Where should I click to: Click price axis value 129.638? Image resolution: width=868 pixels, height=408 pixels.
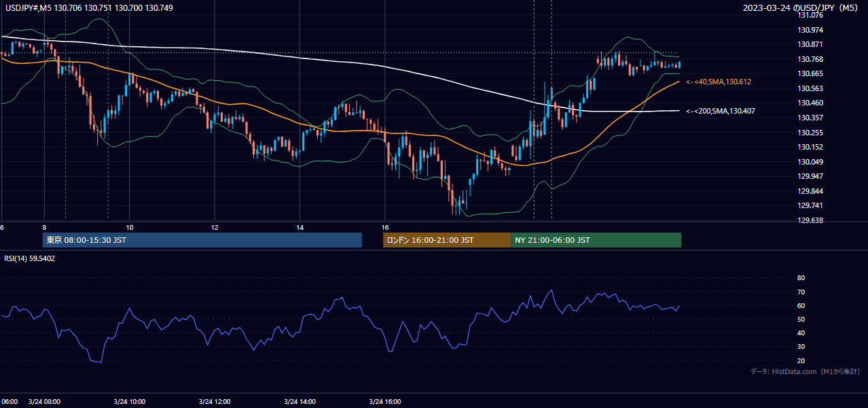(810, 220)
